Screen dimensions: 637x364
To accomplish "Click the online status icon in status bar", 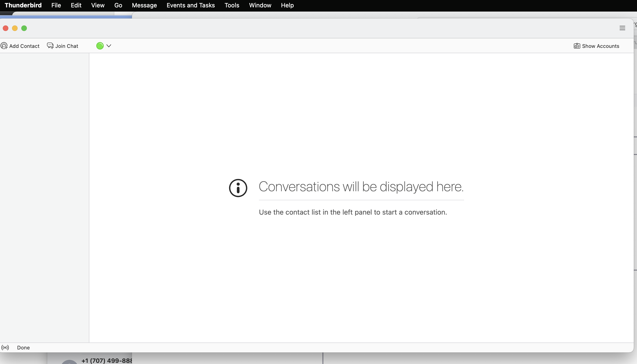I will 5,348.
